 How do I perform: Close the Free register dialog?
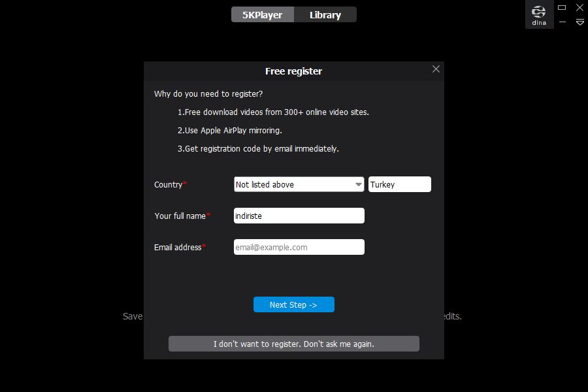coord(436,69)
